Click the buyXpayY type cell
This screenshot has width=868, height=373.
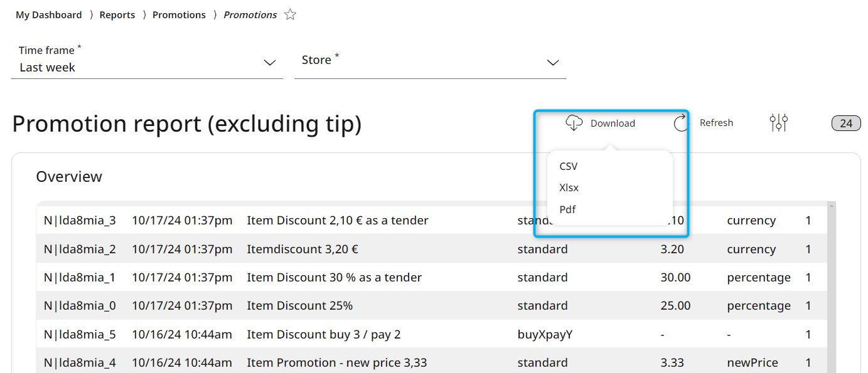pyautogui.click(x=545, y=334)
